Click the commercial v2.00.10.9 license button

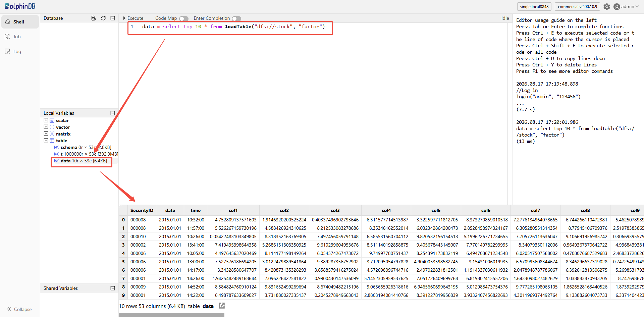[x=578, y=6]
